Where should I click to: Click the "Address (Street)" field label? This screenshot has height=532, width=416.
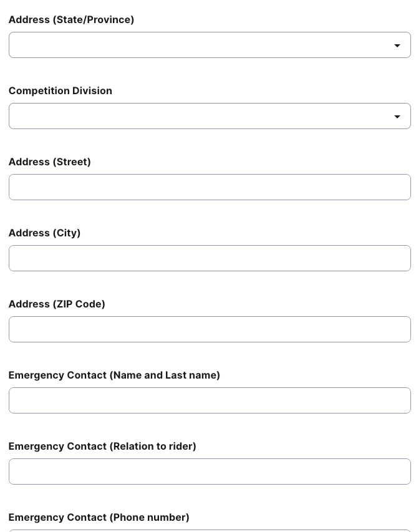[x=50, y=162]
